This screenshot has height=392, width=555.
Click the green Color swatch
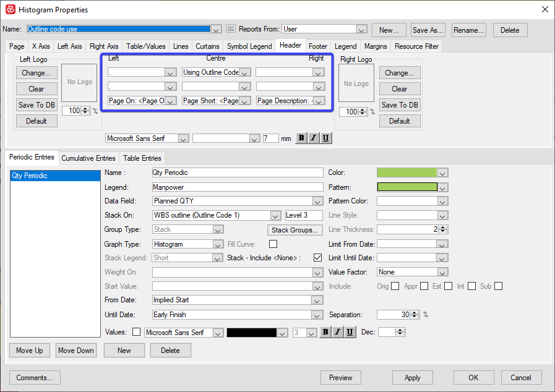tap(407, 173)
